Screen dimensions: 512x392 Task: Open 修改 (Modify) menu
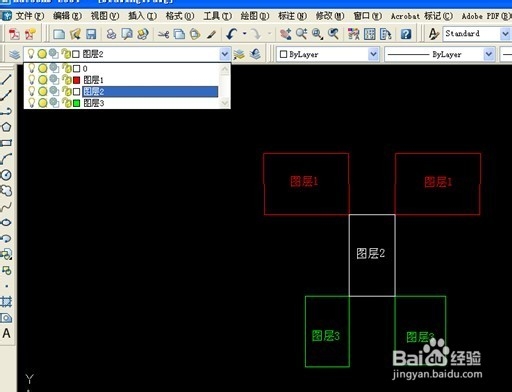pos(330,16)
